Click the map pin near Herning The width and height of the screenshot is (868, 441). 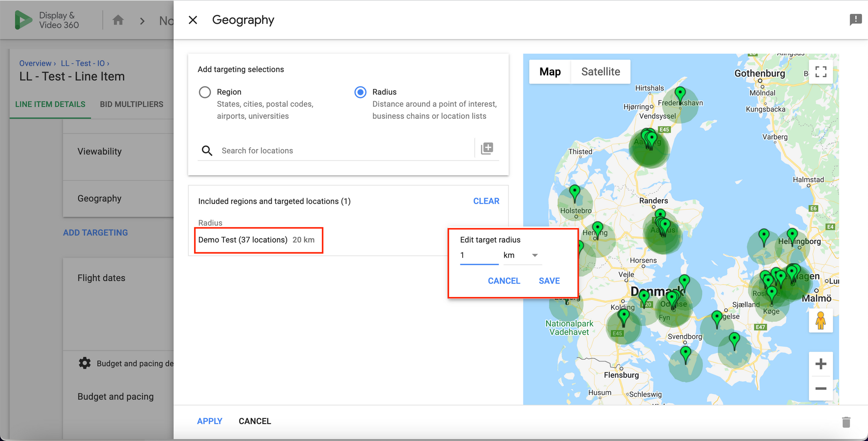tap(598, 230)
